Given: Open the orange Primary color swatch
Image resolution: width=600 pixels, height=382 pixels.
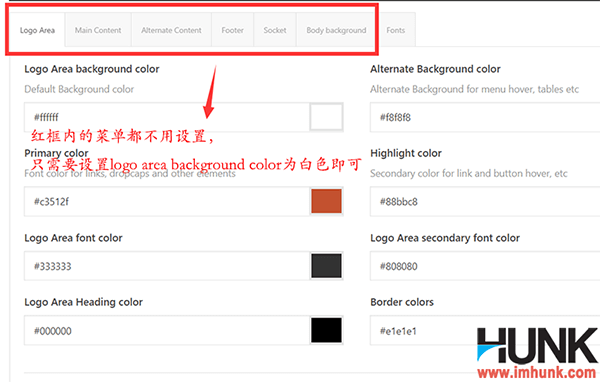Looking at the screenshot, I should coord(326,201).
